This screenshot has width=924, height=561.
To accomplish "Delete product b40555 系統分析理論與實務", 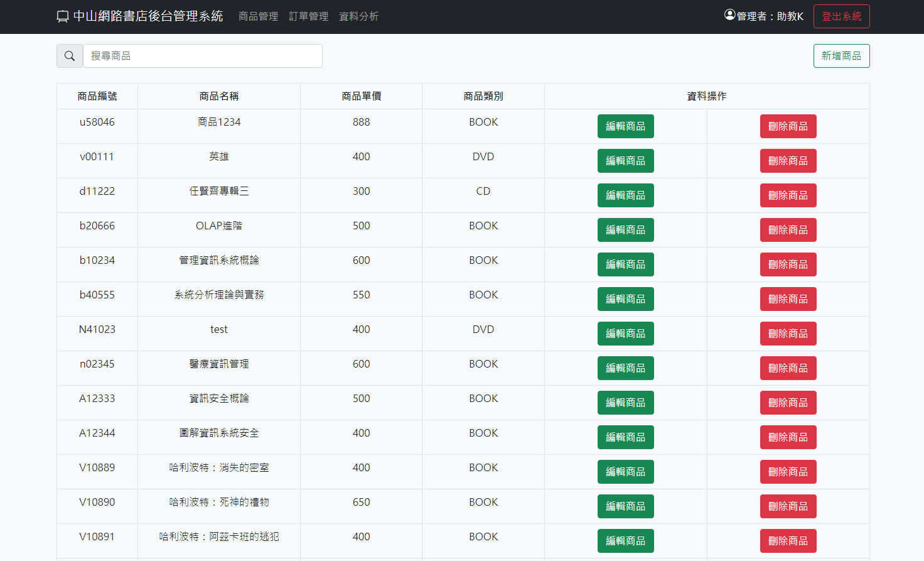I will (788, 299).
